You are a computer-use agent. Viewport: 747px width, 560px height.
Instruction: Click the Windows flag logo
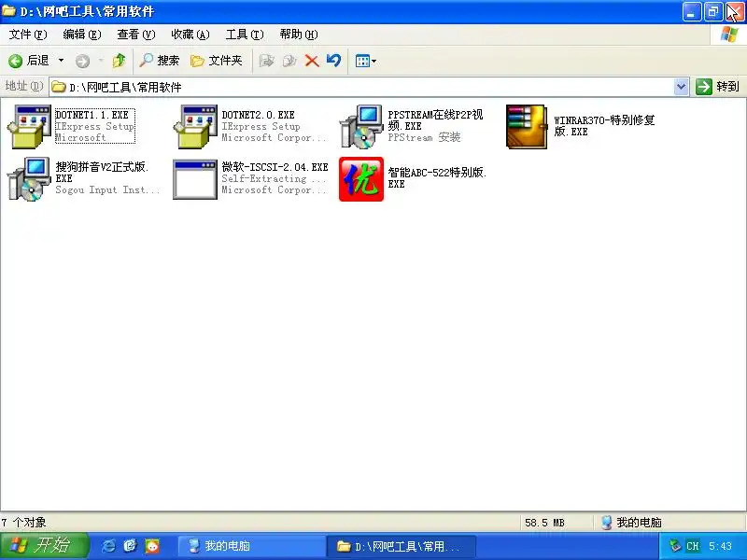click(x=729, y=35)
